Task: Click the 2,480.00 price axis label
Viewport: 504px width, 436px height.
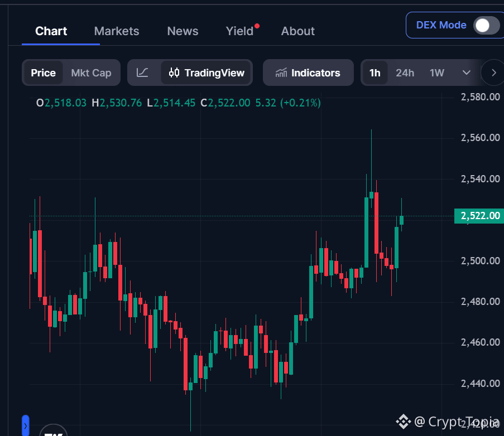Action: click(480, 302)
